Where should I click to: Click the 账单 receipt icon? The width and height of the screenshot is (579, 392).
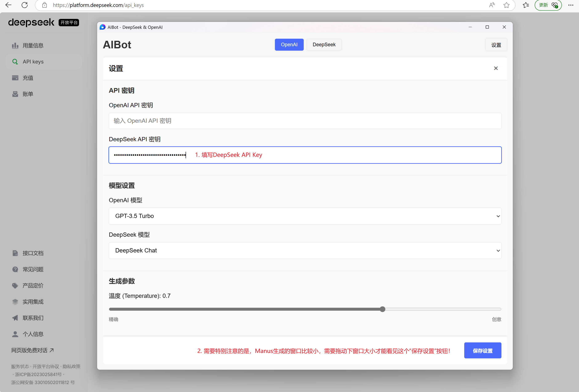(15, 94)
